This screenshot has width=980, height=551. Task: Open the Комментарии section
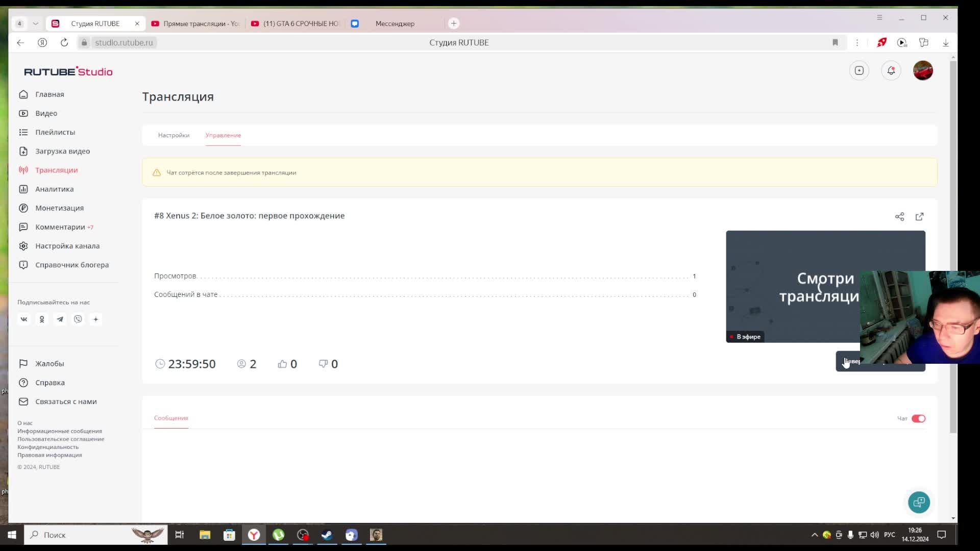[60, 227]
